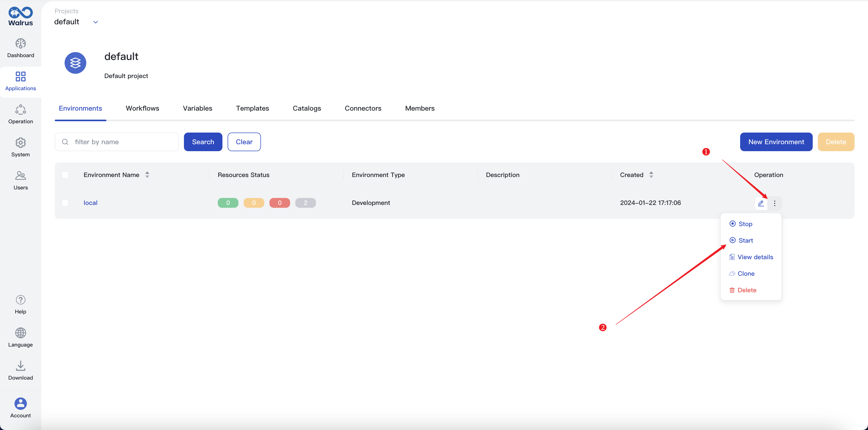
Task: Switch to the Variables tab
Action: tap(197, 108)
